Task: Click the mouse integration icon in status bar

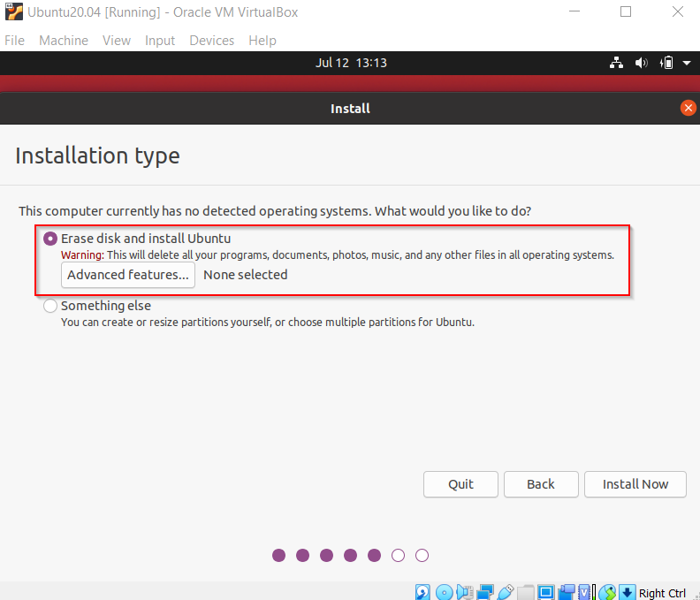Action: 607,592
